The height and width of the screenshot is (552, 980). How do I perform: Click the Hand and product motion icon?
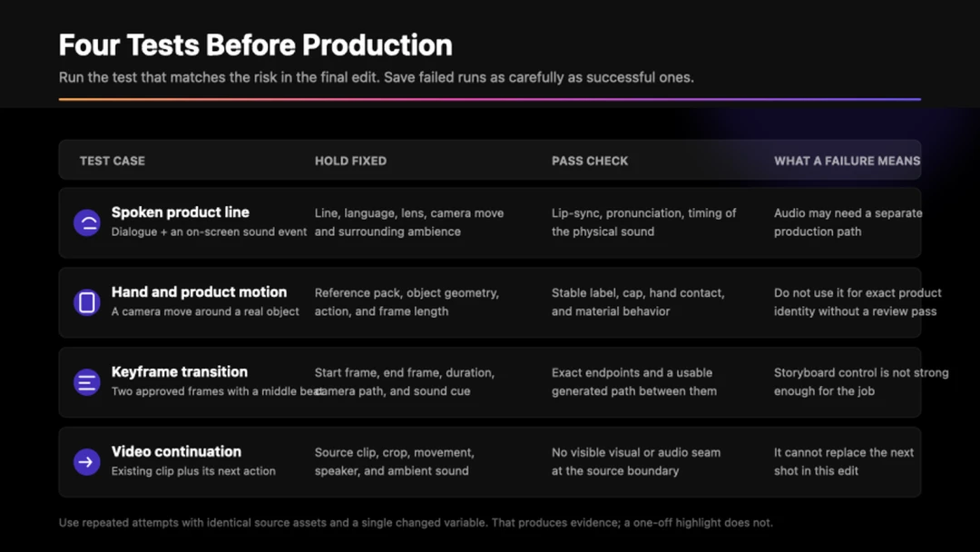click(x=87, y=302)
